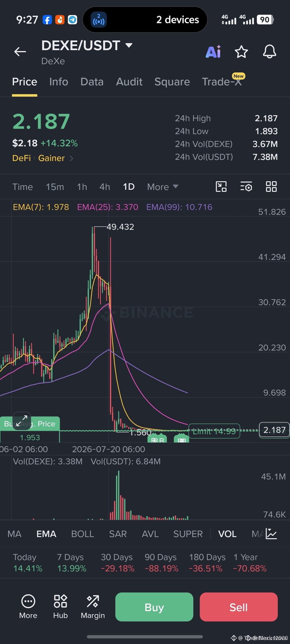
Task: Open the indicator chart settings icon
Action: coord(271,534)
